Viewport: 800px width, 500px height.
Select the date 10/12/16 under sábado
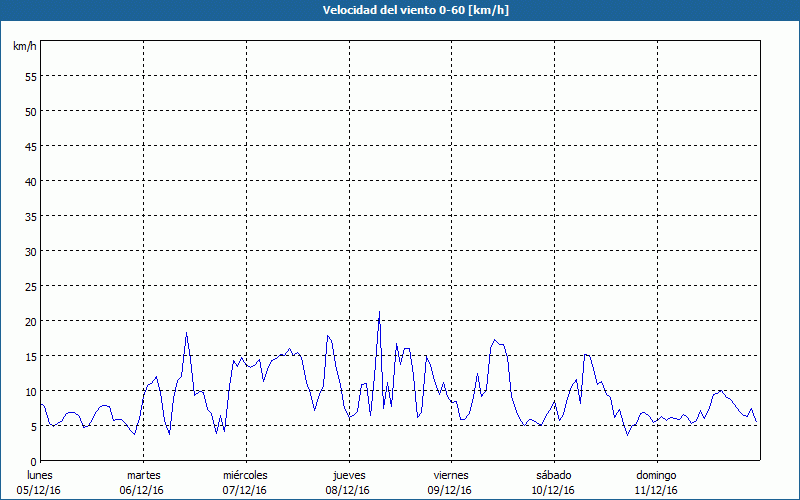[x=553, y=490]
